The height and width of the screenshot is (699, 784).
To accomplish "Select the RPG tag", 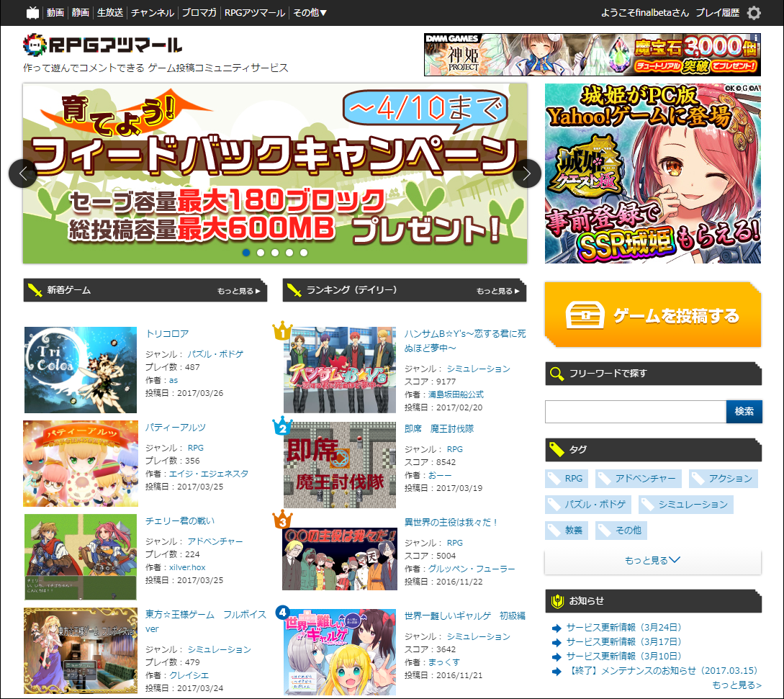I will [x=566, y=478].
